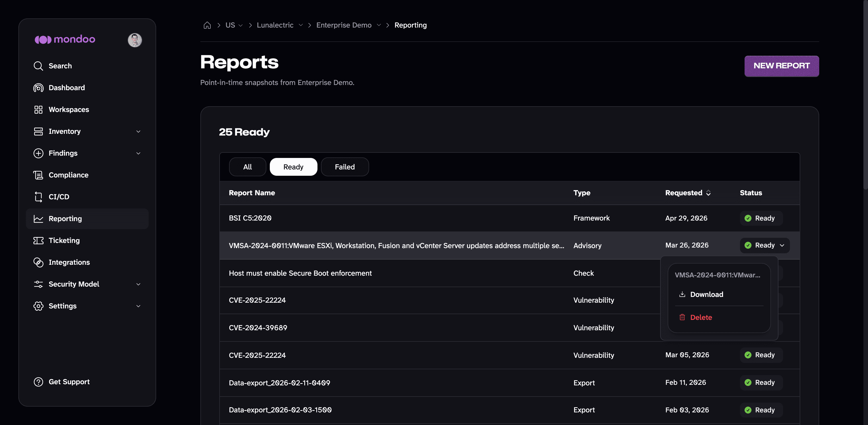Click the Get Support question icon
The height and width of the screenshot is (425, 868).
[38, 382]
